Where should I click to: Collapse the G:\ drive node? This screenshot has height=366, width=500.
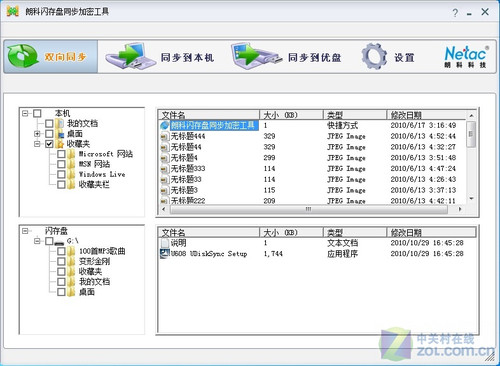pos(37,241)
